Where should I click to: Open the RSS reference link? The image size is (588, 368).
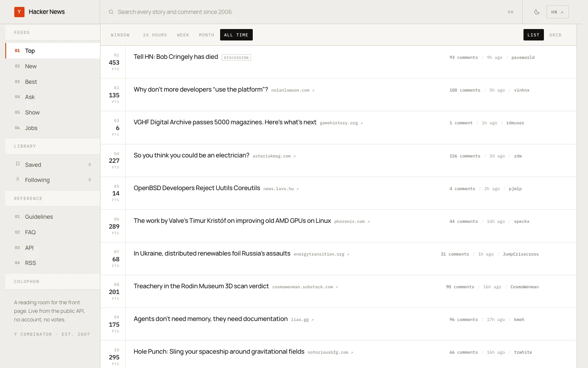(53, 263)
